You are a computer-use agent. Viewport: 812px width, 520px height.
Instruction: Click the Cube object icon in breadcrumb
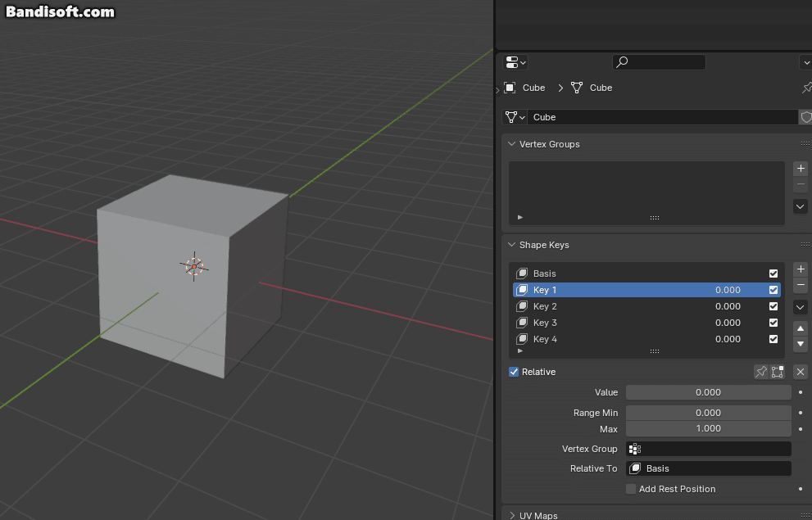point(510,88)
